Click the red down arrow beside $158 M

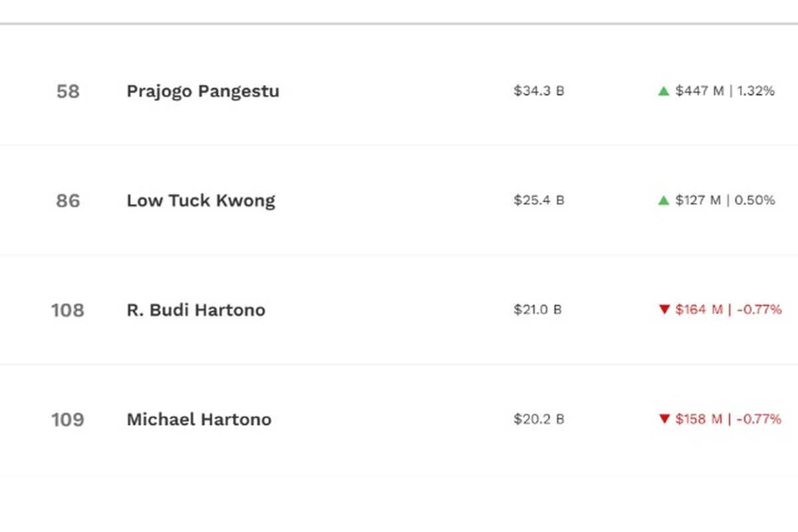coord(664,419)
